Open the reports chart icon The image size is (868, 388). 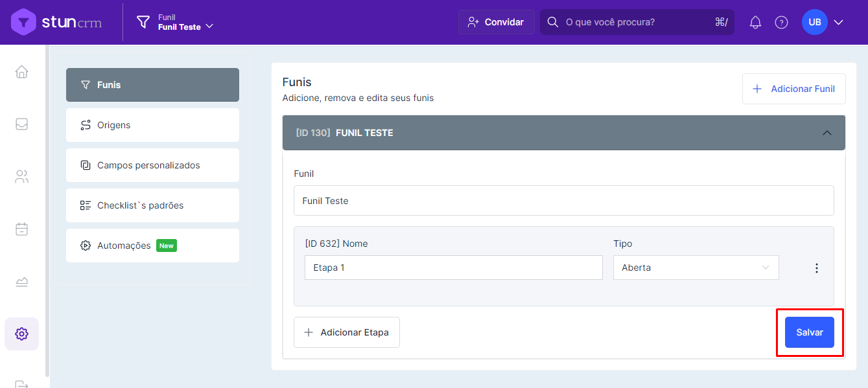pos(21,282)
